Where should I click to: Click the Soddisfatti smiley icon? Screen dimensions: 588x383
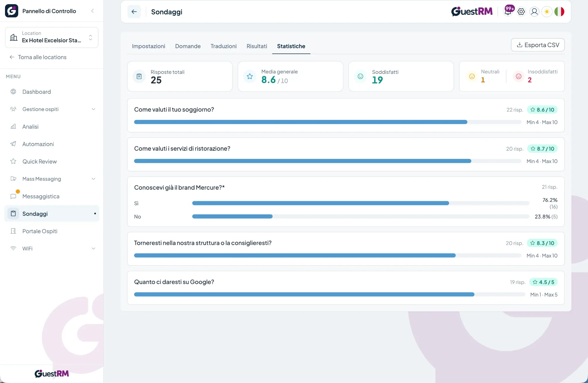pos(360,76)
